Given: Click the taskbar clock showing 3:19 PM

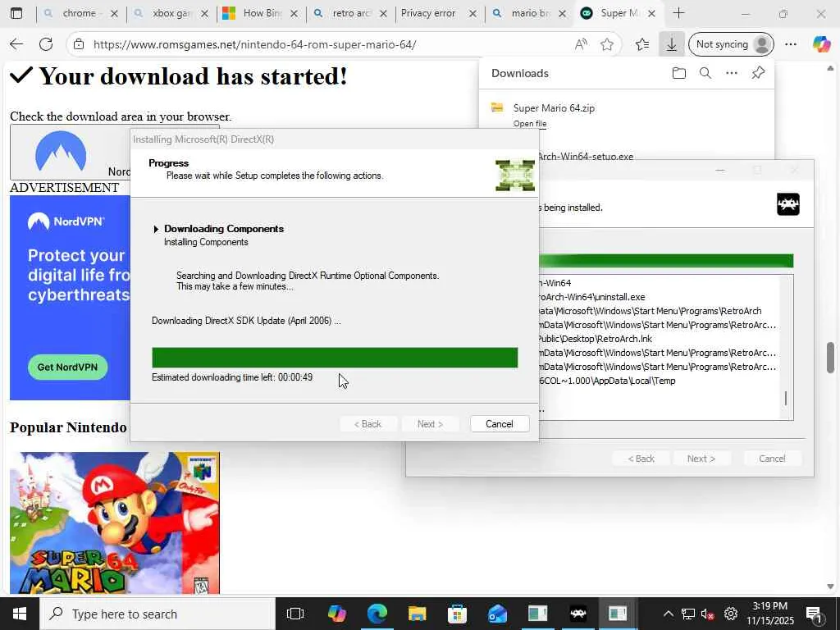Looking at the screenshot, I should pos(769,614).
